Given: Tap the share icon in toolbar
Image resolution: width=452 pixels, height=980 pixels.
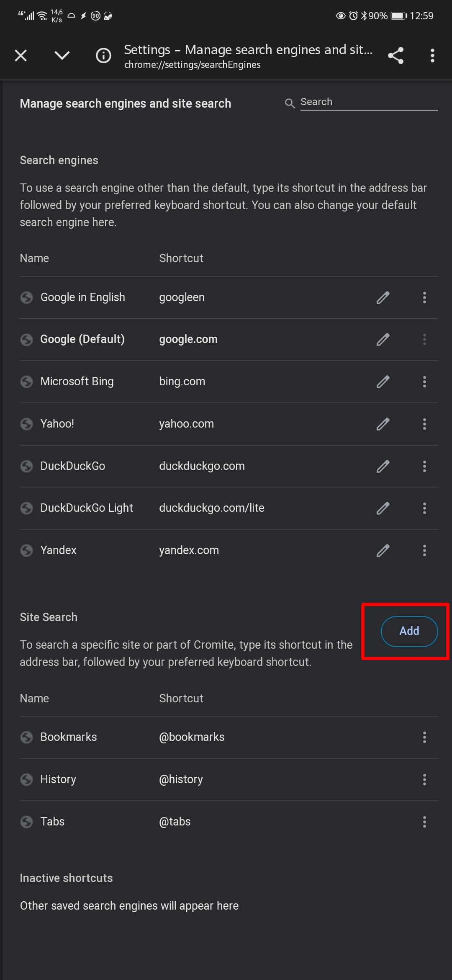Looking at the screenshot, I should (395, 55).
